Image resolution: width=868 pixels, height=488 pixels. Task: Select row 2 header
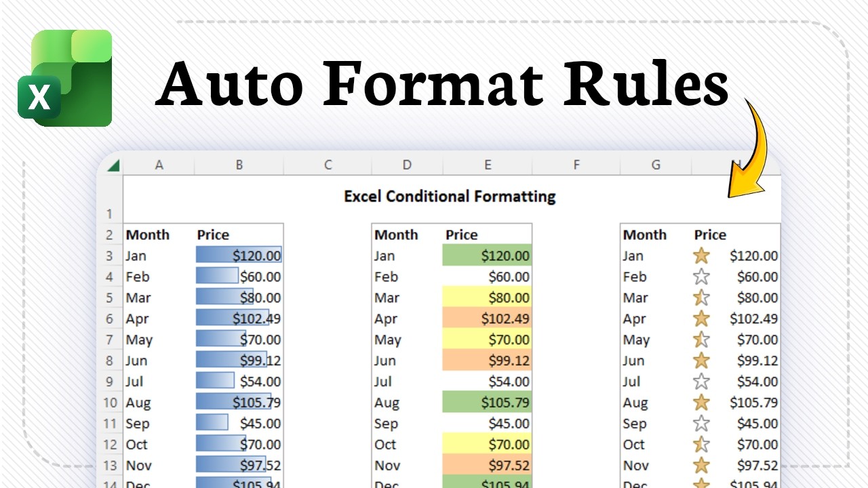point(110,235)
